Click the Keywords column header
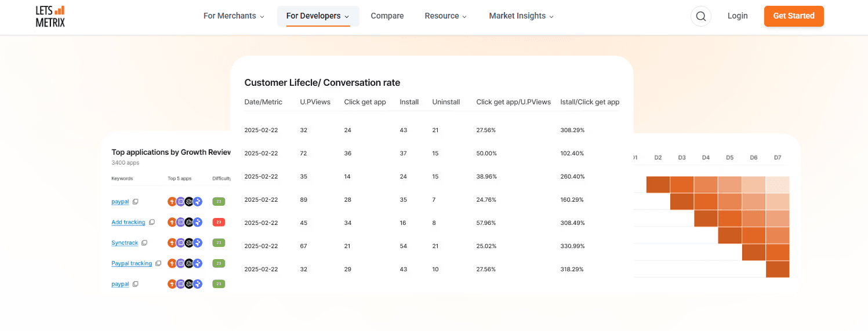This screenshot has height=331, width=868. click(122, 179)
